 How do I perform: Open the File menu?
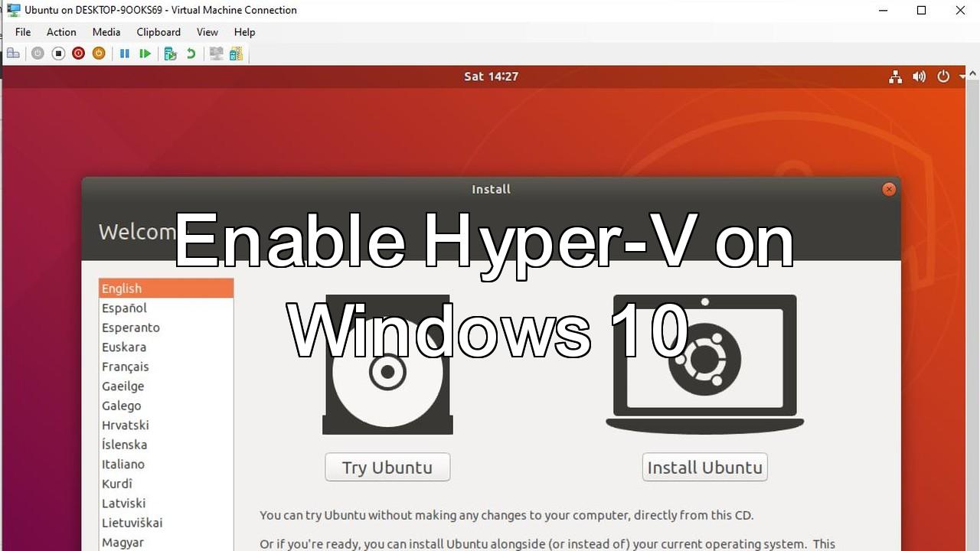[x=23, y=32]
